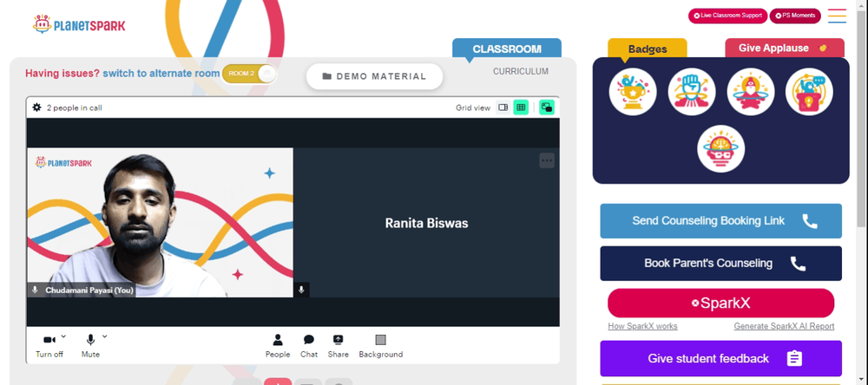Select the grid layout view icon

[521, 108]
